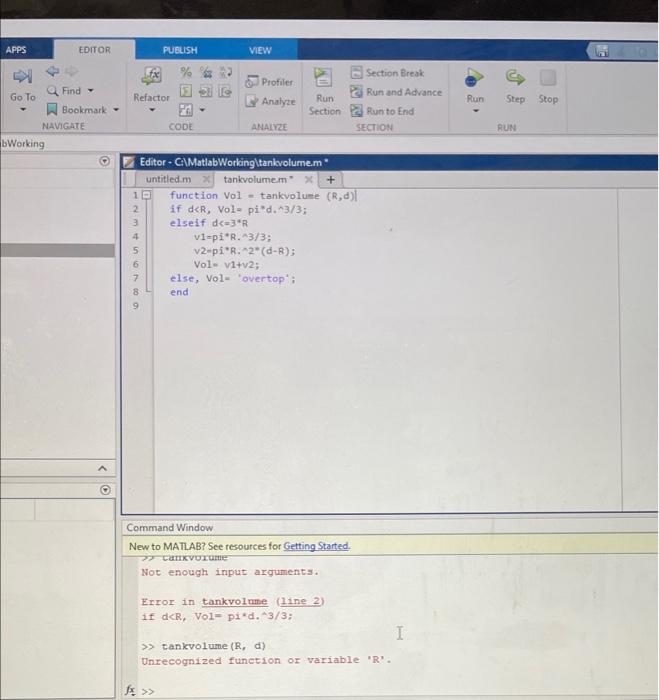Expand the code folding dropdown arrow
The height and width of the screenshot is (700, 659).
[x=202, y=109]
